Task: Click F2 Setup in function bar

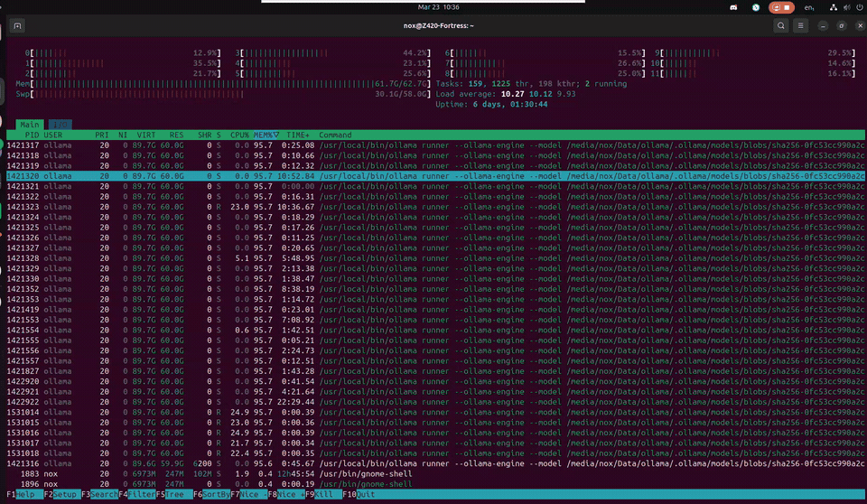Action: [x=61, y=495]
